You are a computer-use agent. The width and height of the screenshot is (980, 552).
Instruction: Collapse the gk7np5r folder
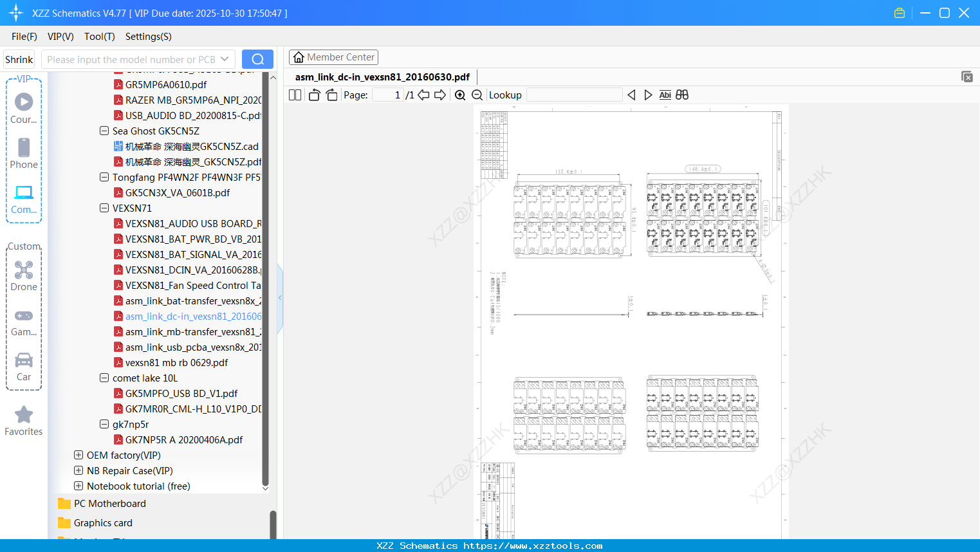pyautogui.click(x=104, y=424)
